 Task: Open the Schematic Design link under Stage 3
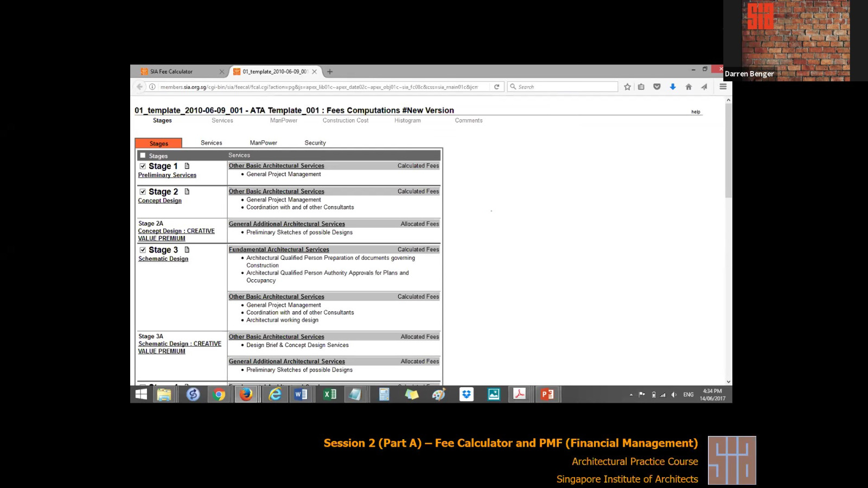(163, 259)
